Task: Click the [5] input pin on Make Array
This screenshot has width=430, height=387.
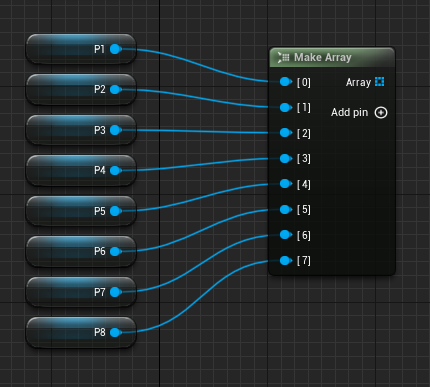Action: click(286, 209)
